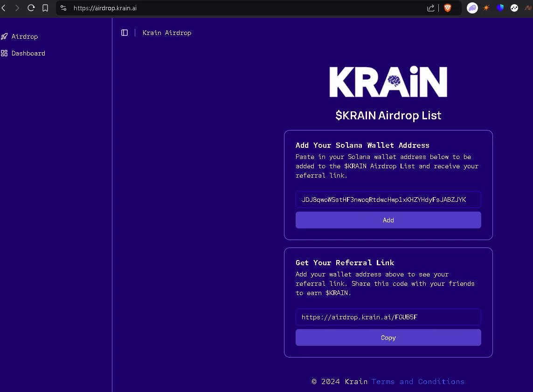Open the Phantom wallet extension icon
Viewport: 533px width, 392px height.
pos(472,8)
